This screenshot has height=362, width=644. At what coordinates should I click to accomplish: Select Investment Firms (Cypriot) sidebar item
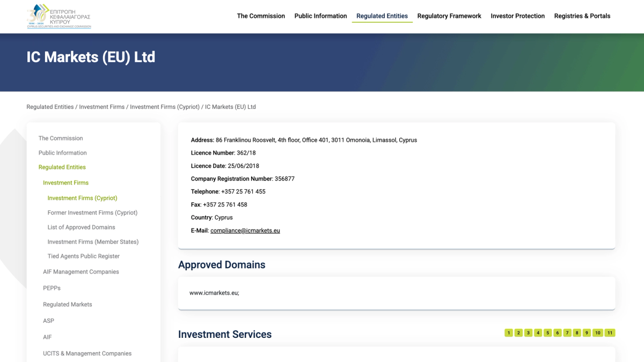point(82,198)
